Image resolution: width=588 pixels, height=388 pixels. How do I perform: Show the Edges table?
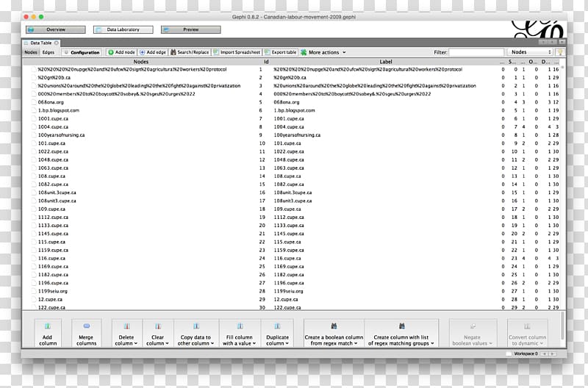[x=49, y=52]
